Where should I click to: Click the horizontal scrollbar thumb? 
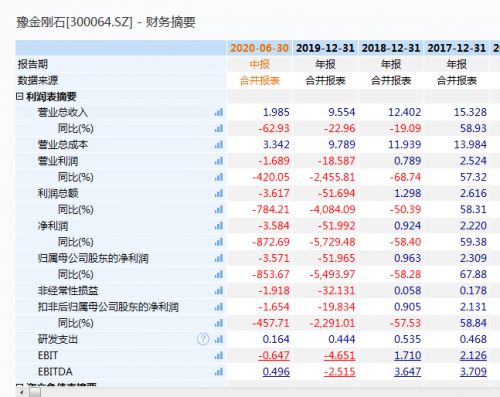tap(35, 392)
